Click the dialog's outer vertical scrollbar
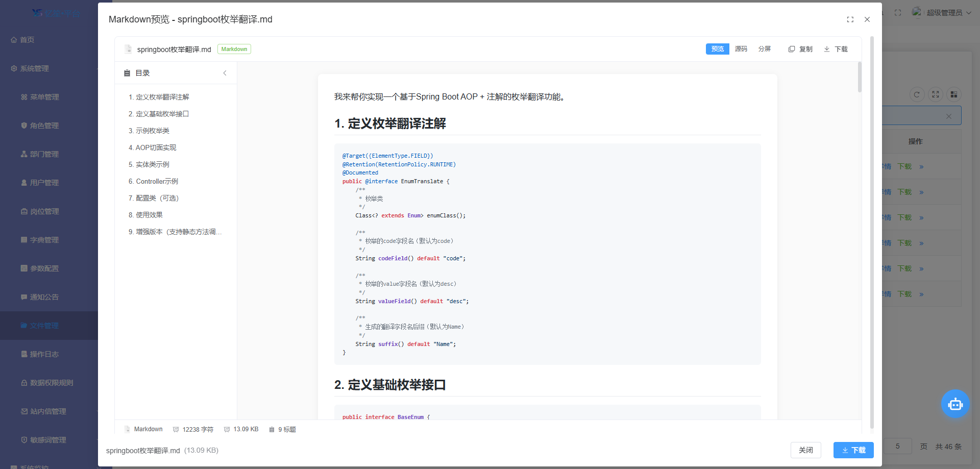 (872, 232)
